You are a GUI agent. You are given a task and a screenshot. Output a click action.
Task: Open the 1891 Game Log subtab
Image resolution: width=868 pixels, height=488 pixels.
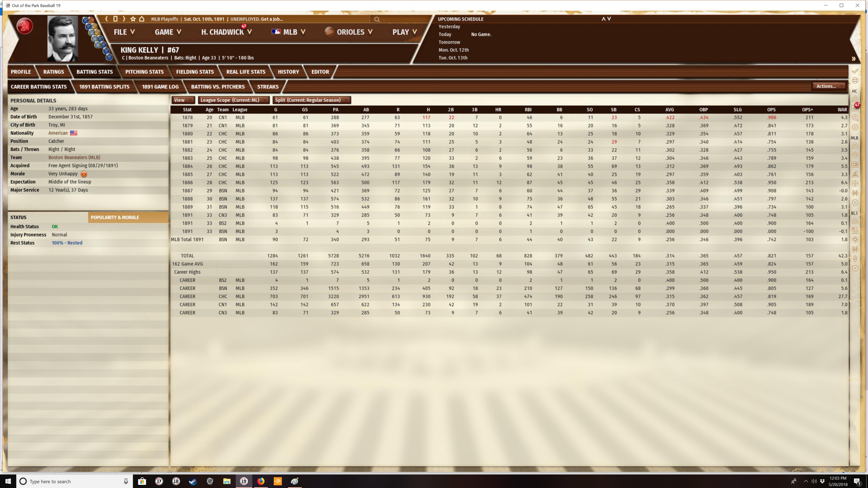pos(160,87)
